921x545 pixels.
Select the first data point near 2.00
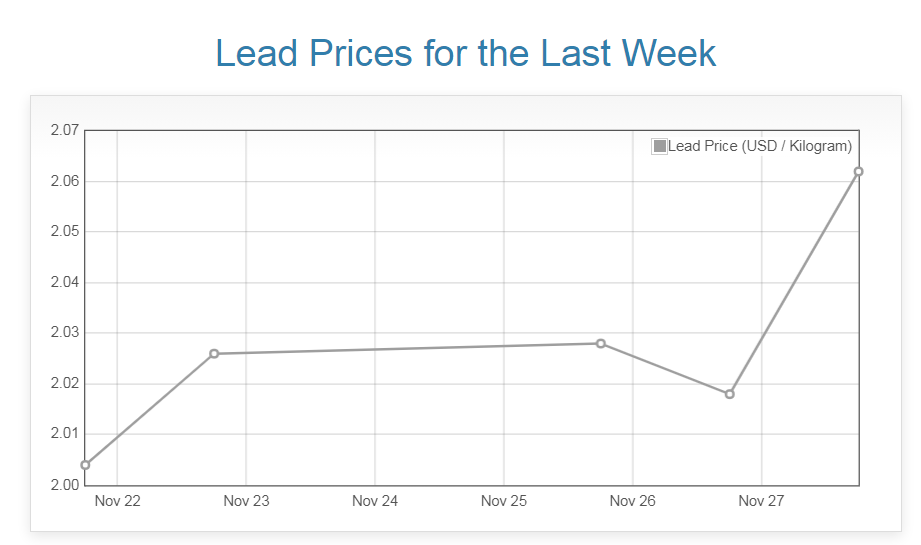coord(85,465)
